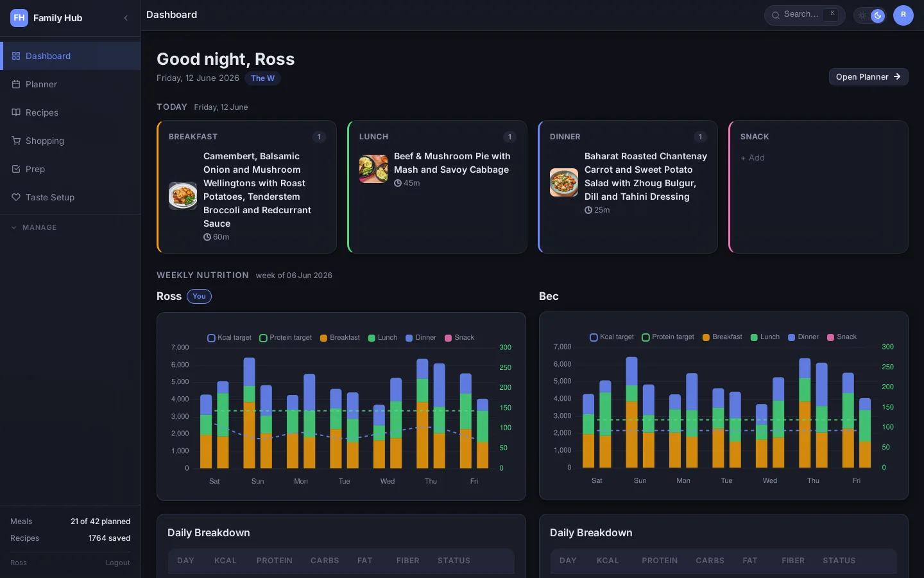Click the 60m clock icon
924x578 pixels.
[207, 237]
